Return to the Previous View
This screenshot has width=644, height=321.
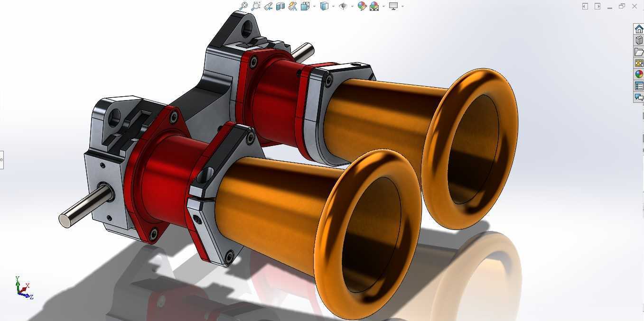(268, 6)
